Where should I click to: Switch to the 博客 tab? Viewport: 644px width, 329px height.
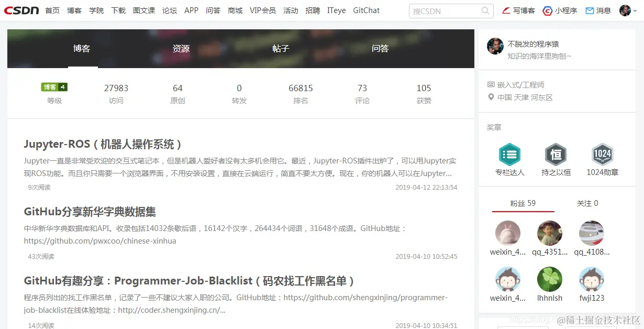82,49
